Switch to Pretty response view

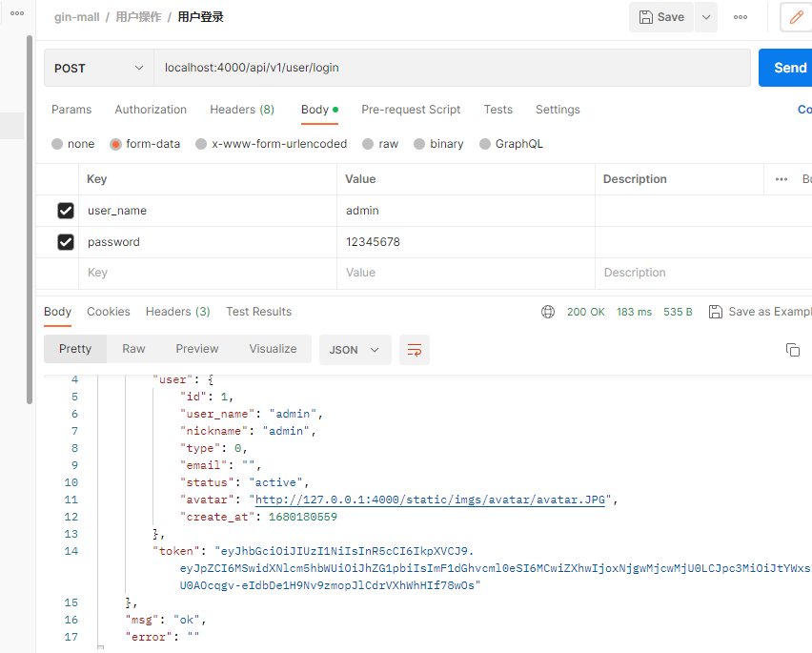pyautogui.click(x=75, y=349)
